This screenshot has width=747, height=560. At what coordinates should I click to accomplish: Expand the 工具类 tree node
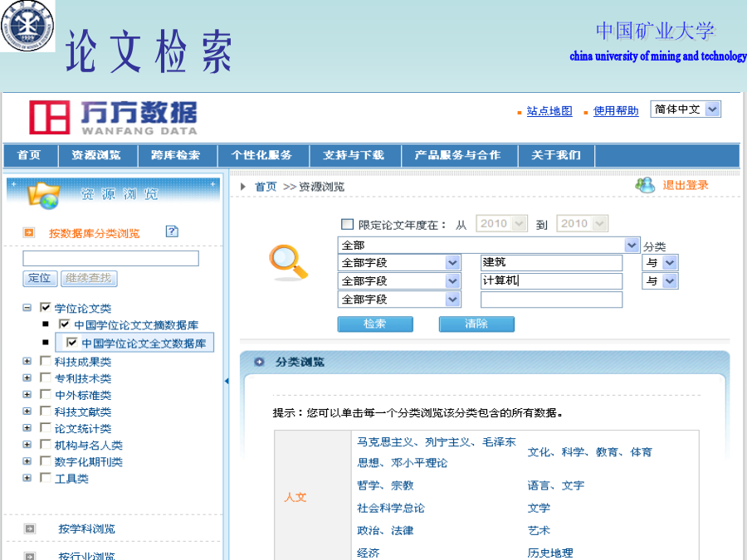tap(27, 478)
